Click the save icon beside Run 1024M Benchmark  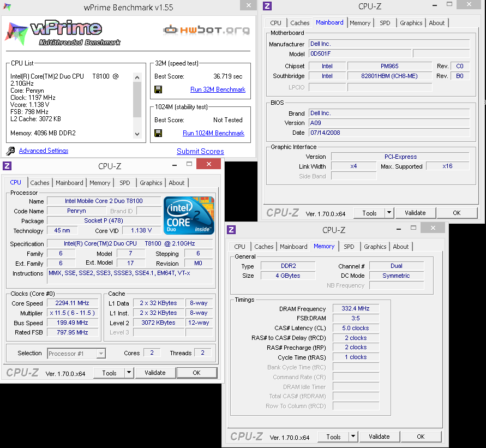pos(158,133)
